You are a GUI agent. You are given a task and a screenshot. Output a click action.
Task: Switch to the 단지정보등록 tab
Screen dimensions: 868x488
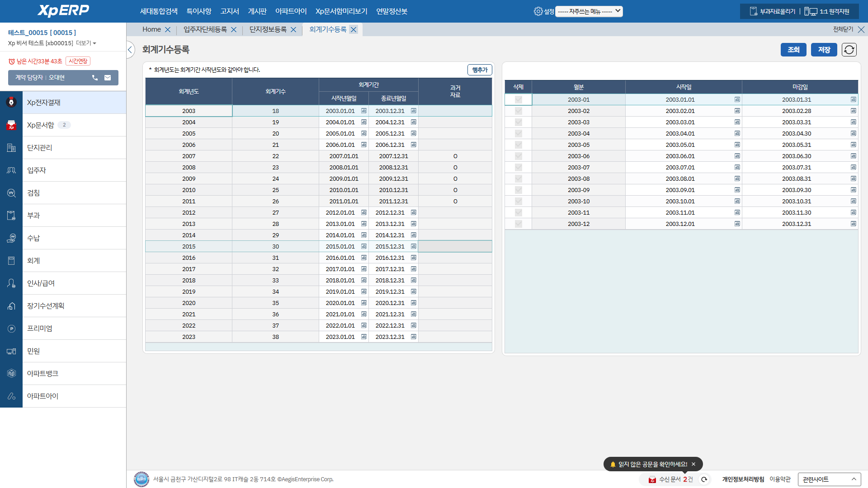pos(268,29)
